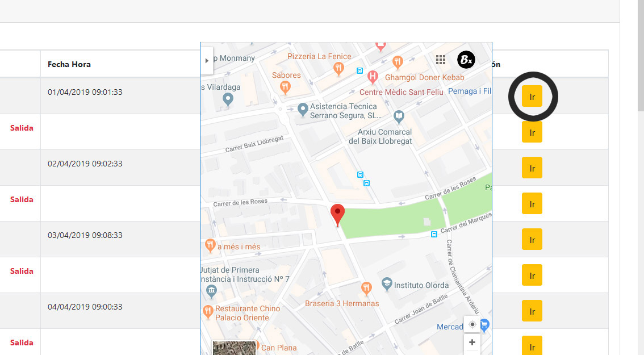Click the Ghamgol Doner Kebab marker
The width and height of the screenshot is (644, 355).
tap(398, 61)
